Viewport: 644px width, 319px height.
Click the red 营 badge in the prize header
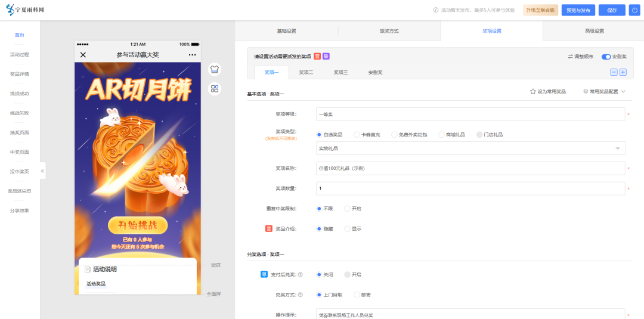click(x=317, y=56)
